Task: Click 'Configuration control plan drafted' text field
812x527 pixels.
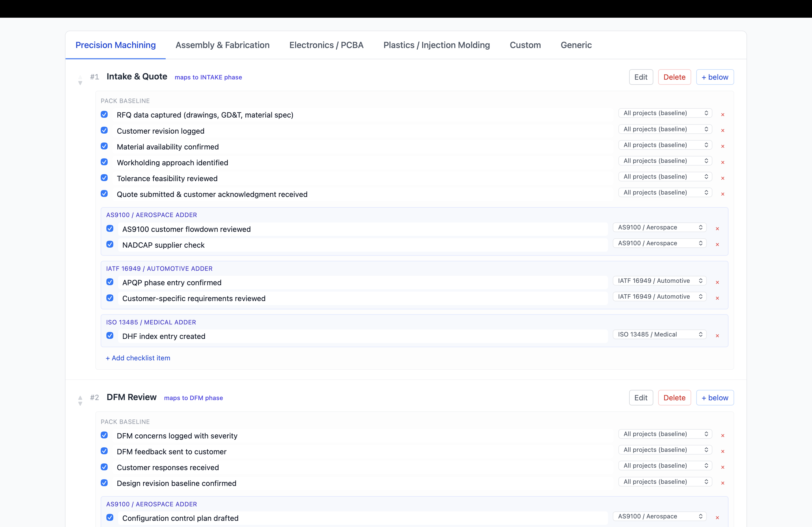Action: coord(363,518)
